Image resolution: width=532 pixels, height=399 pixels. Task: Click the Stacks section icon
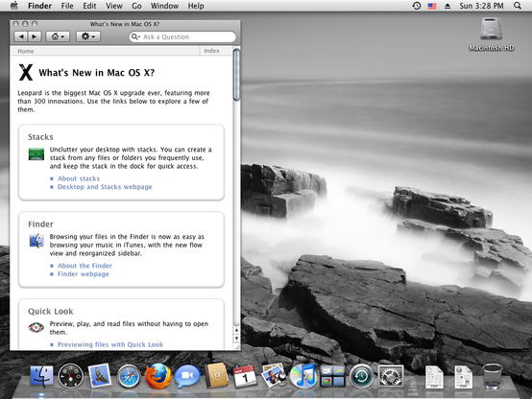[36, 154]
